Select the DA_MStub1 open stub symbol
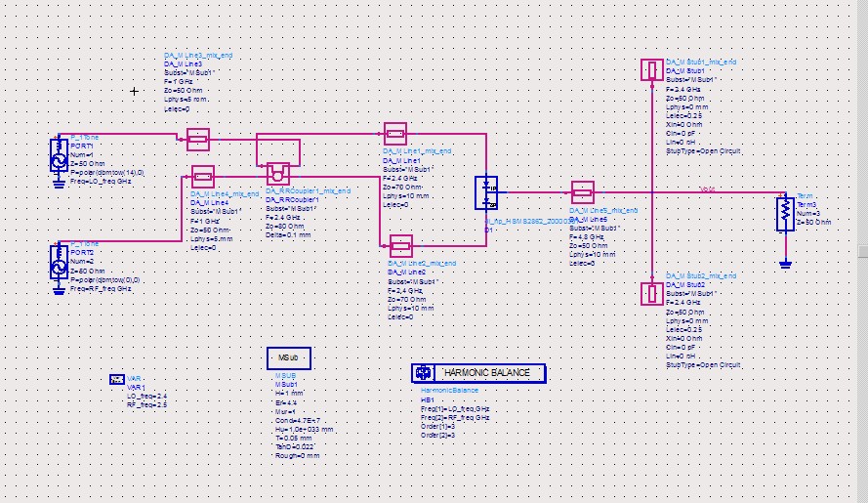Viewport: 868px width, 503px height. (x=652, y=69)
